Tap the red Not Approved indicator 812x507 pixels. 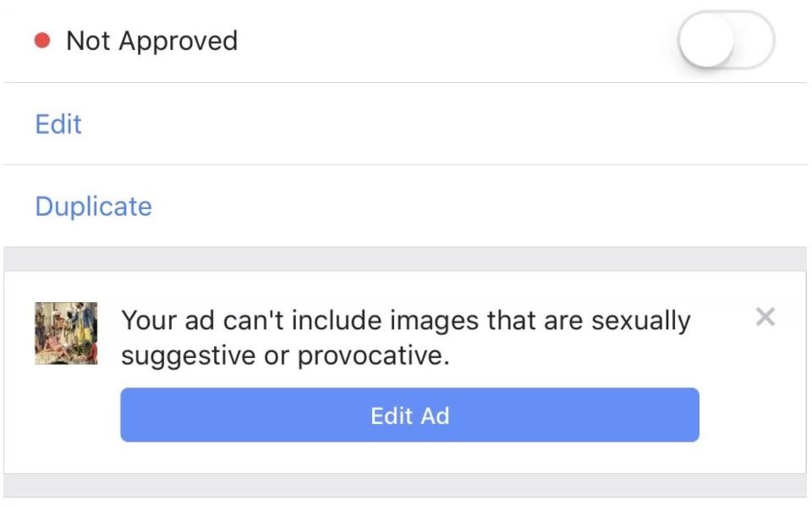42,41
